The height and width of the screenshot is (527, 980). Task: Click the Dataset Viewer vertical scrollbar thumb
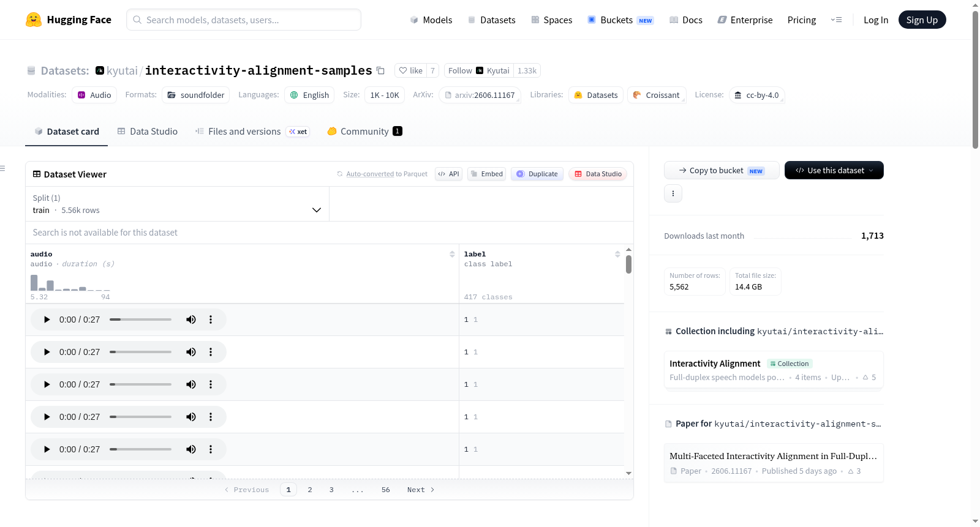coord(628,264)
